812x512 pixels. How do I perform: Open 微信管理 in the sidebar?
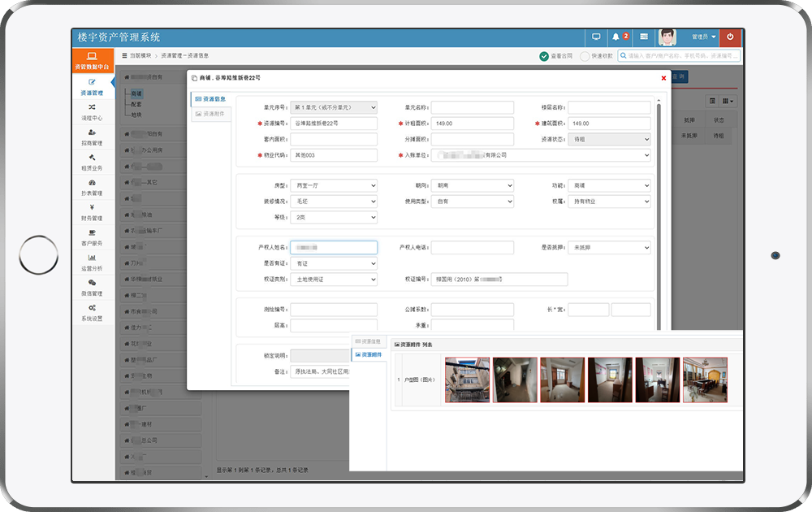pyautogui.click(x=93, y=288)
